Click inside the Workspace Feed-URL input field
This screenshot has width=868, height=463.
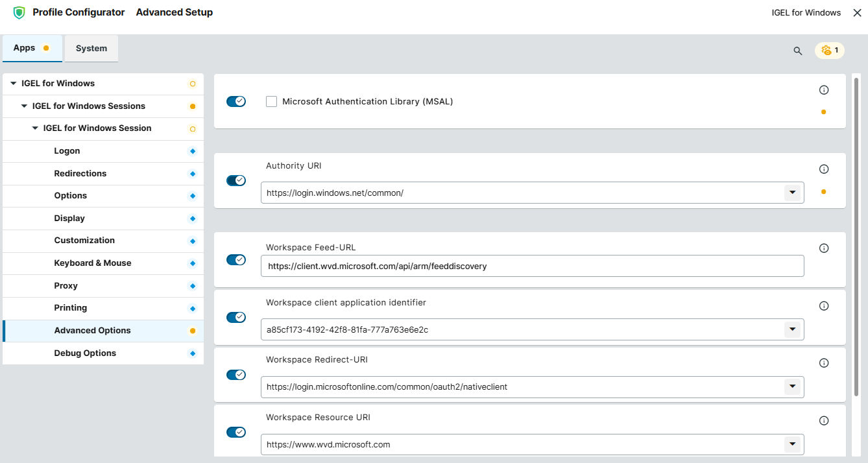454,266
